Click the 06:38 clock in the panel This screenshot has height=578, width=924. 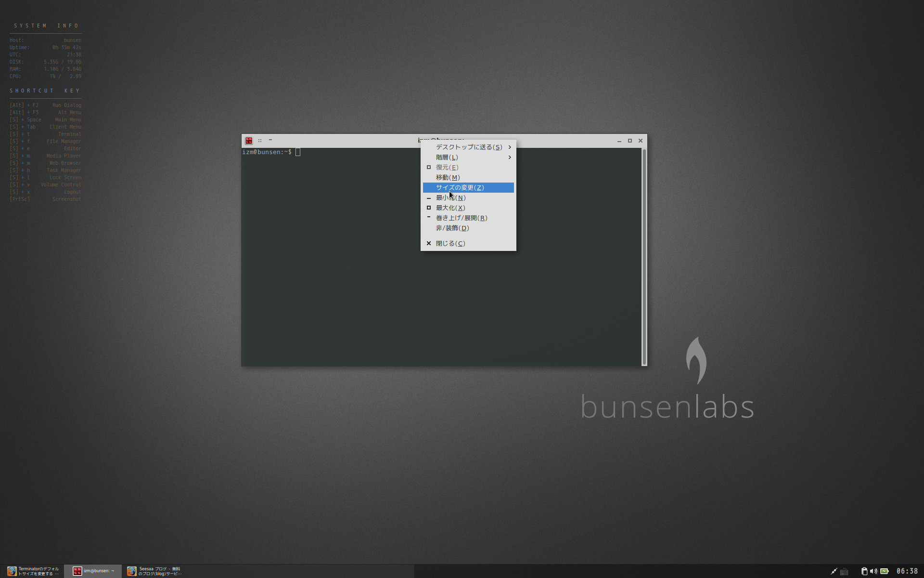(x=907, y=571)
